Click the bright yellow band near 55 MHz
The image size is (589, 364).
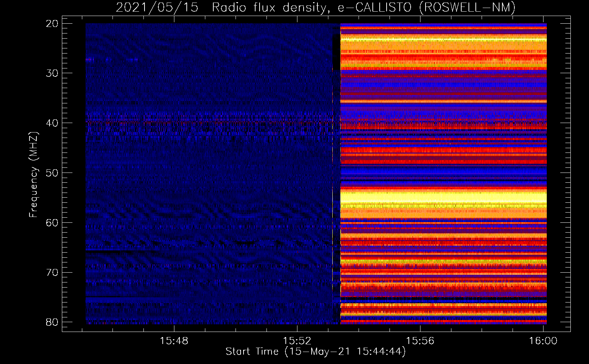pyautogui.click(x=443, y=197)
